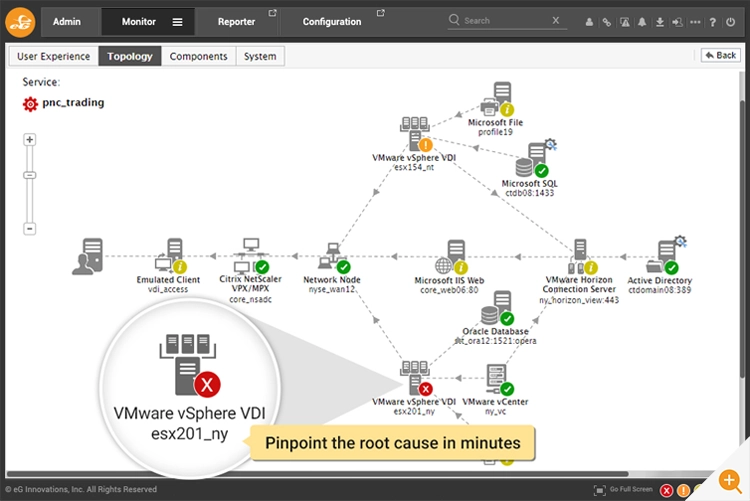Open the Configuration module
Image resolution: width=750 pixels, height=501 pixels.
click(331, 22)
